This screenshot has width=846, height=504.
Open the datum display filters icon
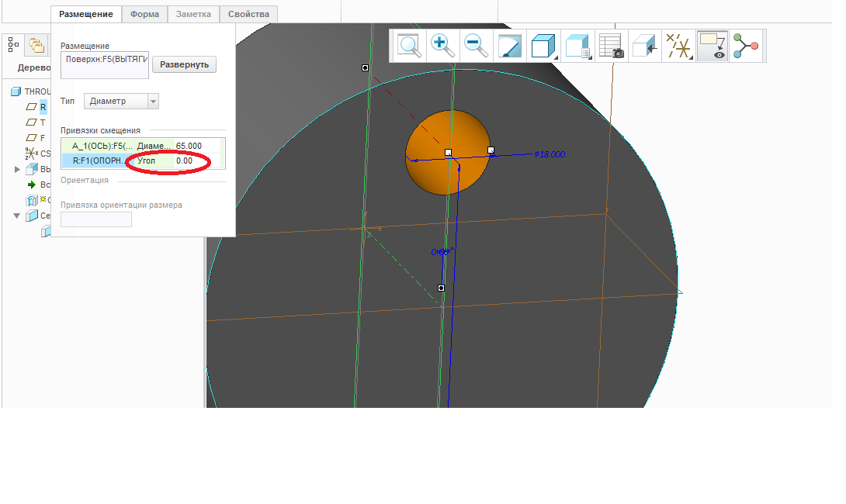(x=679, y=46)
